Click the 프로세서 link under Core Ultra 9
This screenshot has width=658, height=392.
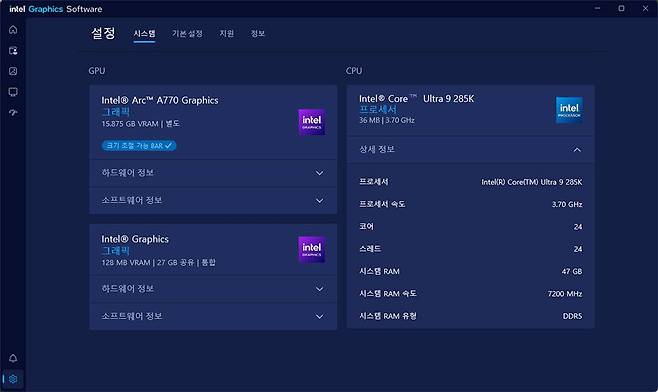point(378,110)
